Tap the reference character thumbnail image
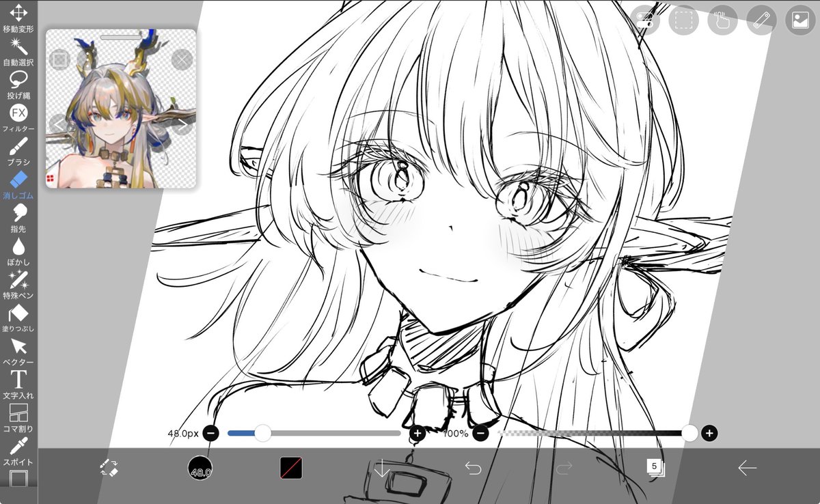The width and height of the screenshot is (820, 504). pyautogui.click(x=121, y=109)
